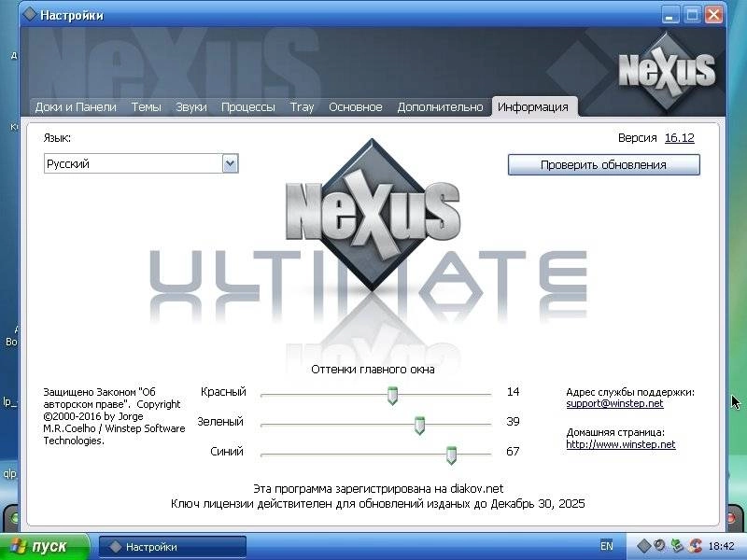Click the пуск Start button
The width and height of the screenshot is (747, 560).
pos(45,546)
